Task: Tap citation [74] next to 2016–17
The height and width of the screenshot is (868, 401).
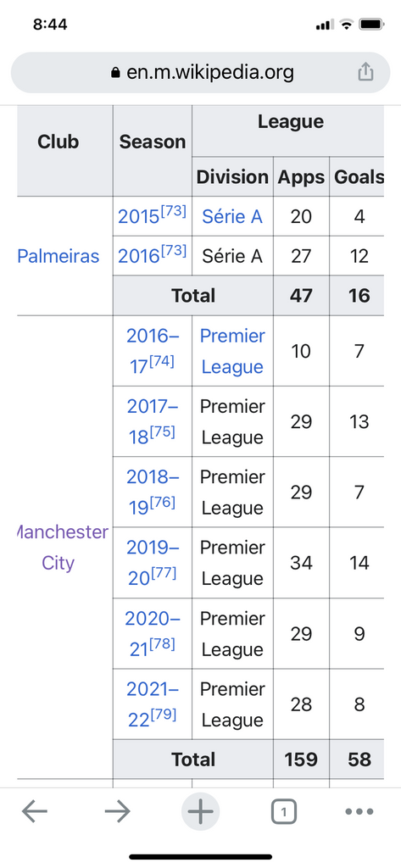Action: (161, 362)
